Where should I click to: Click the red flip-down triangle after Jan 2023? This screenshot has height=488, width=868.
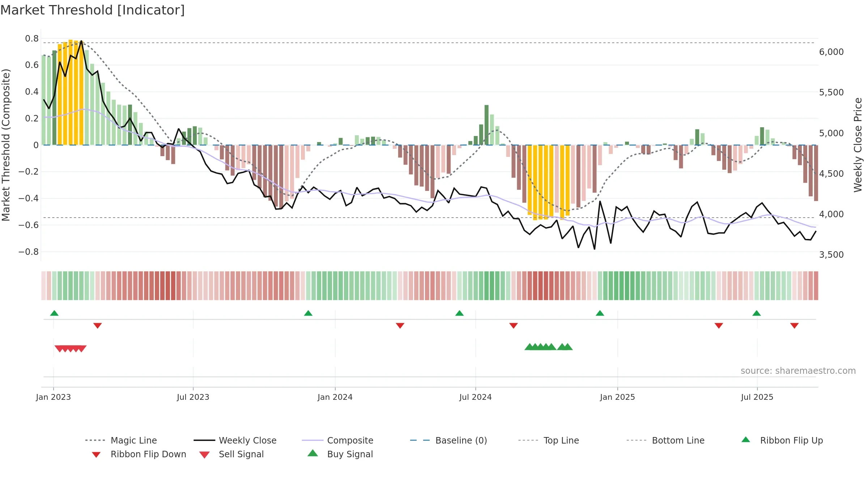pyautogui.click(x=98, y=325)
